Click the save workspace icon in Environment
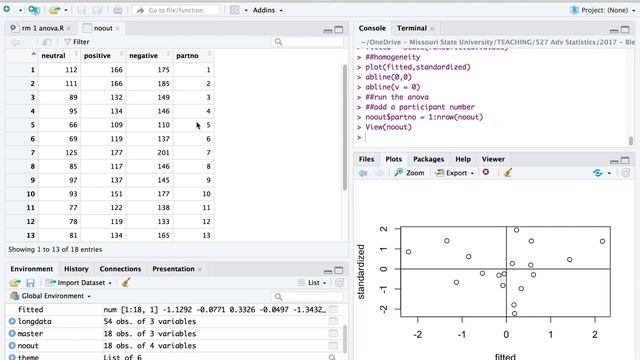 pos(30,283)
